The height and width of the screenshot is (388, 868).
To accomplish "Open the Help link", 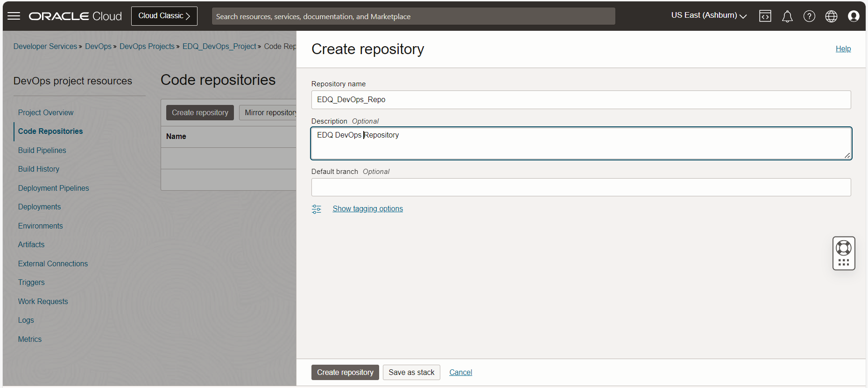I will click(843, 48).
